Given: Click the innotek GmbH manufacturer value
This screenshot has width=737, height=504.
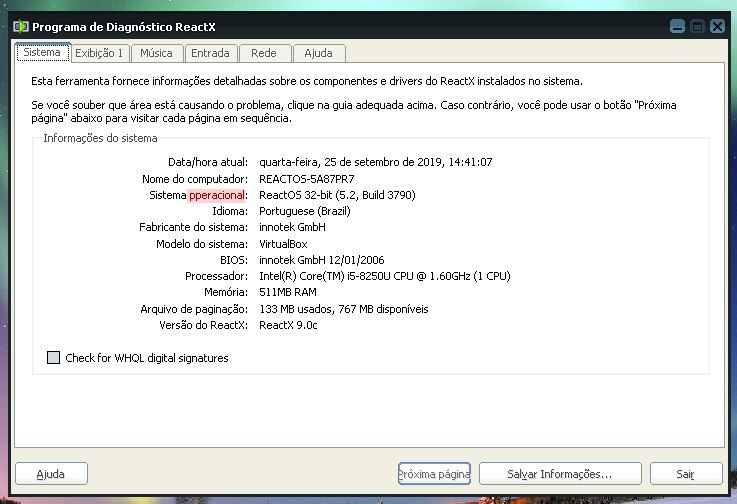Looking at the screenshot, I should coord(292,227).
